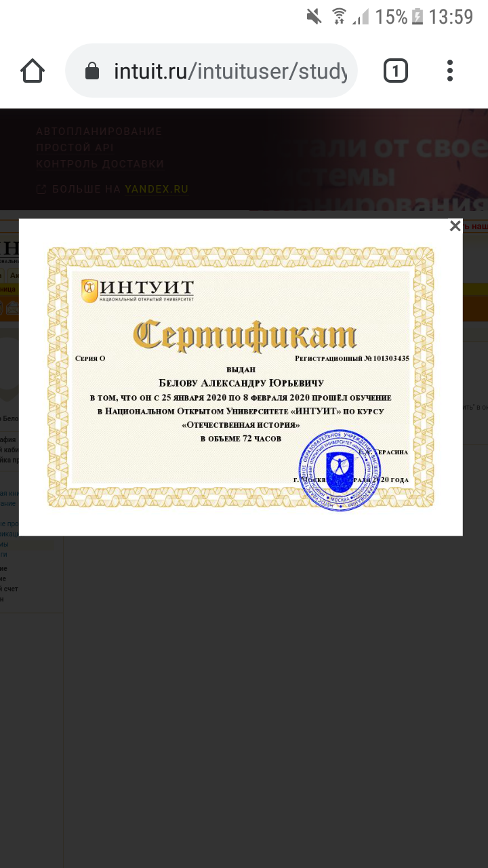Tap the name Белову Александру Юрьевичу

(241, 383)
